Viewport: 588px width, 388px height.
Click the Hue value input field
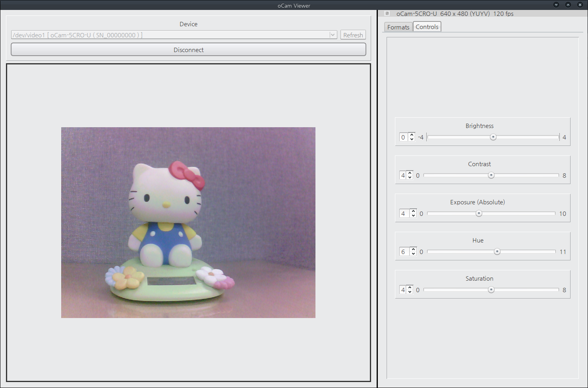[404, 252]
